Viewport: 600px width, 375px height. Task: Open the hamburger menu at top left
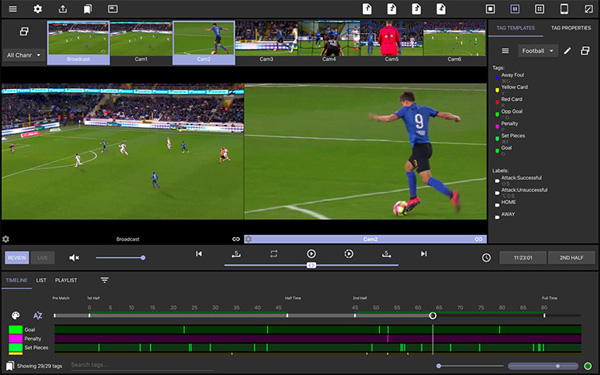click(x=13, y=9)
